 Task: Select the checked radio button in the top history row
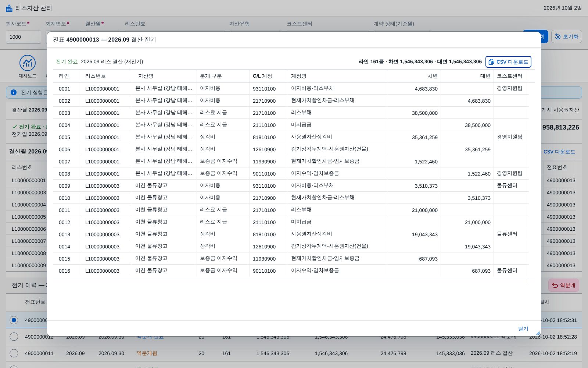coord(14,320)
